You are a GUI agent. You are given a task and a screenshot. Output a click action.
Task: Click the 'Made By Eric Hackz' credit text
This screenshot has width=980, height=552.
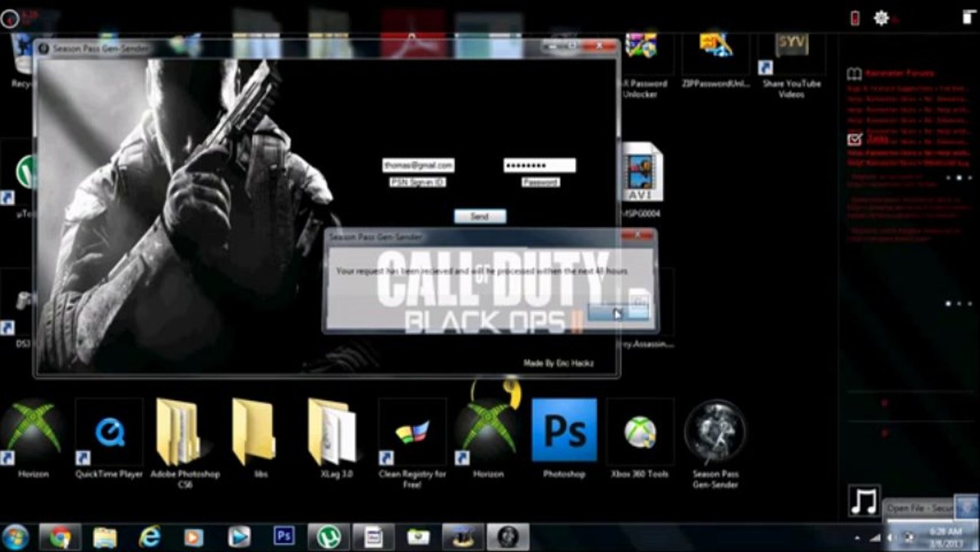click(558, 363)
